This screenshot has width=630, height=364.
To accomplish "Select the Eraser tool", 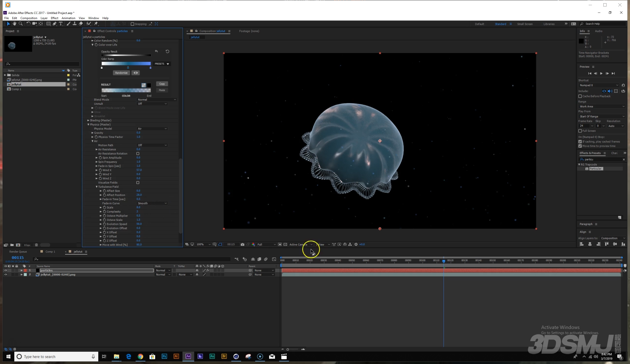I will pos(81,24).
